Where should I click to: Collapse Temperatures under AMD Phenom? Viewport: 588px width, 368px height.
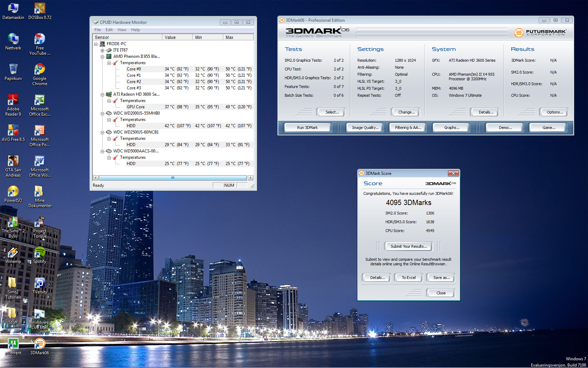click(109, 63)
